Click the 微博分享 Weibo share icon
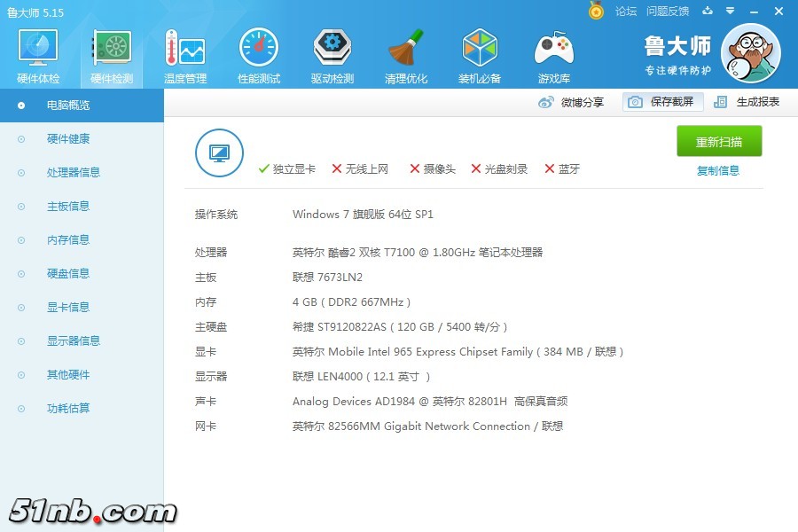Viewport: 798px width, 532px height. 546,102
